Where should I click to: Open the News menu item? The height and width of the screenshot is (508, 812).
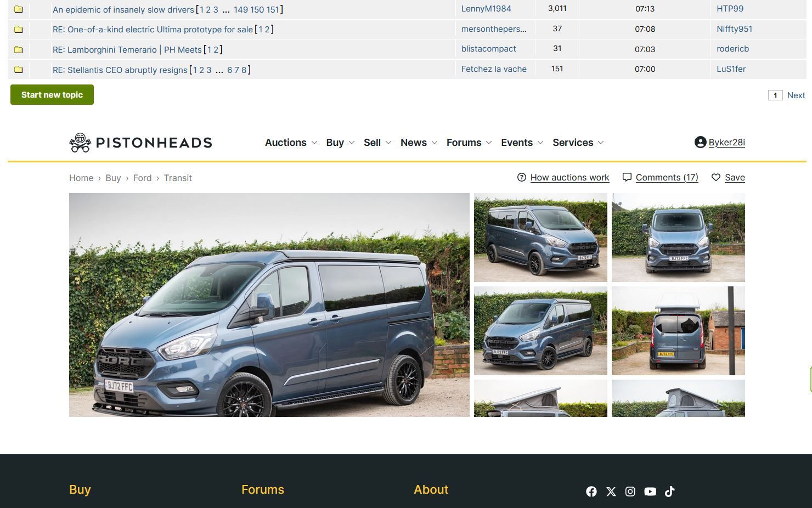pos(419,143)
